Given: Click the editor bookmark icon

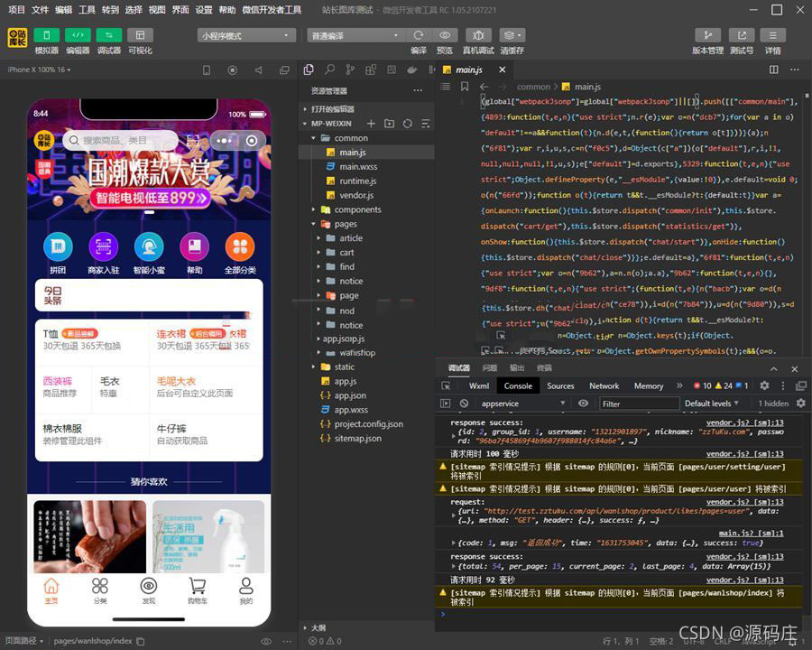Looking at the screenshot, I should click(x=465, y=87).
